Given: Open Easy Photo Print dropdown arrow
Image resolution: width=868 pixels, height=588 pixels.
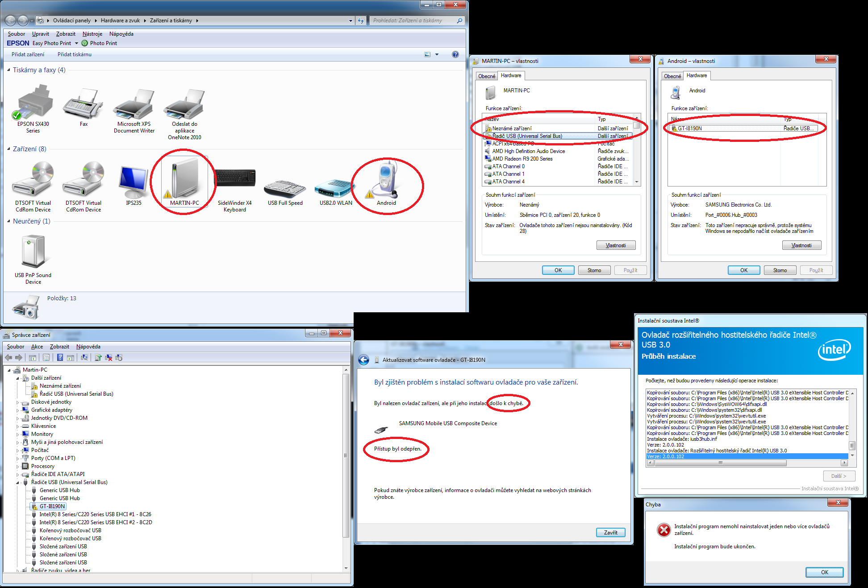Looking at the screenshot, I should click(x=76, y=43).
